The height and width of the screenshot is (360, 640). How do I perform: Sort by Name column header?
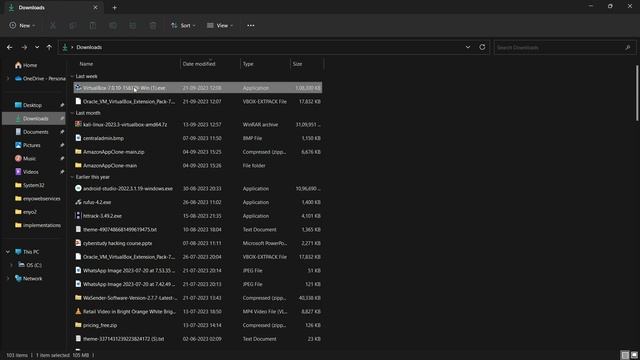pos(86,64)
